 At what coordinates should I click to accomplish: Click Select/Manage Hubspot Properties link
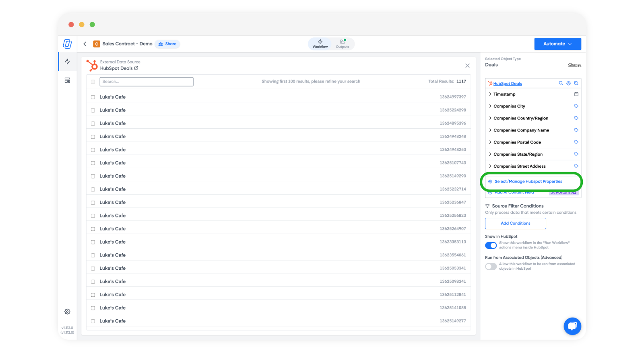pos(528,182)
